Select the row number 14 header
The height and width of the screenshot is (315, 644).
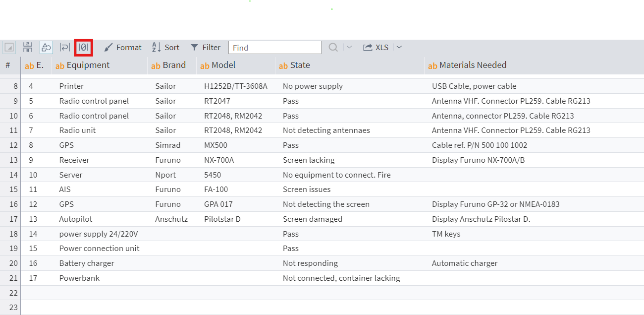(10, 175)
